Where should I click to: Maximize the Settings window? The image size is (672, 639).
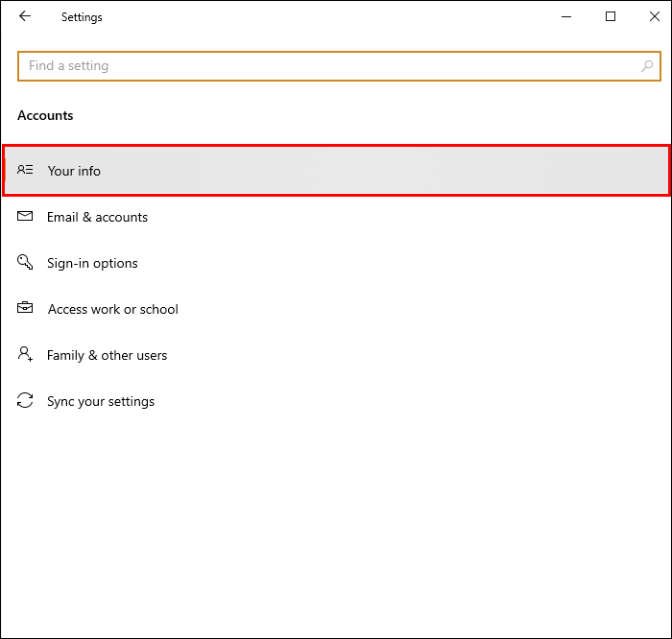pos(611,16)
